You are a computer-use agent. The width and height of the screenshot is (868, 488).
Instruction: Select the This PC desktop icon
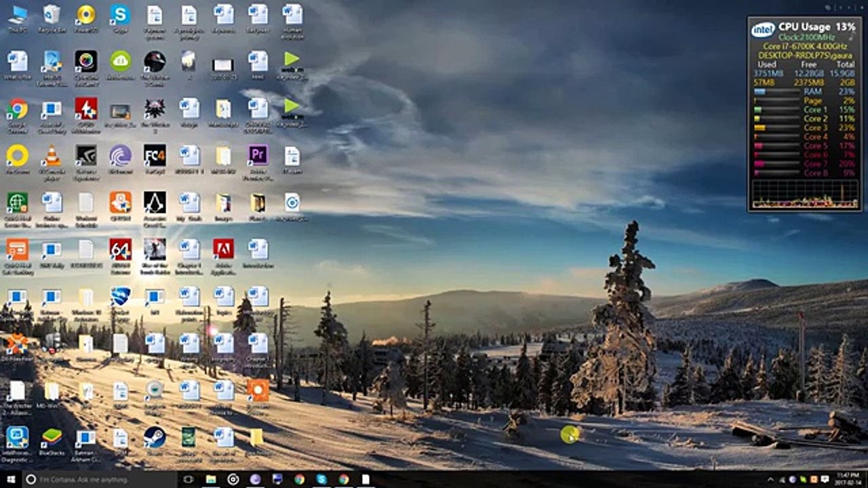coord(17,18)
